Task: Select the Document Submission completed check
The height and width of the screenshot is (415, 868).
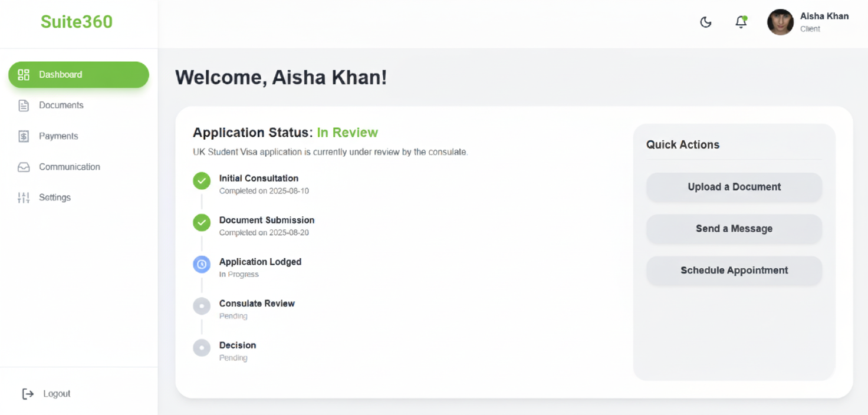Action: [x=202, y=223]
